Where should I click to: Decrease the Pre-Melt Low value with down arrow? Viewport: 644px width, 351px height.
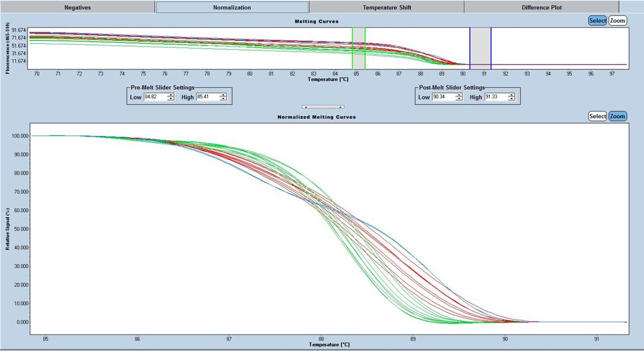[x=171, y=100]
